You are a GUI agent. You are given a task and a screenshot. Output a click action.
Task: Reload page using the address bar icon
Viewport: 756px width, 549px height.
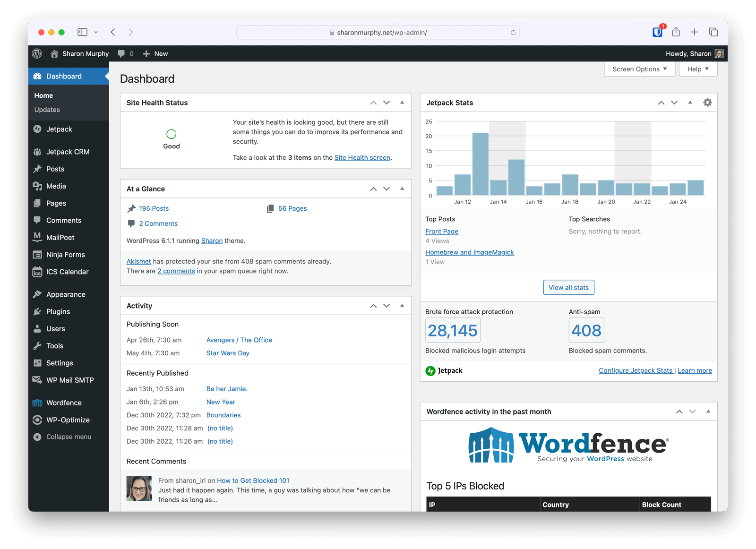coord(513,33)
